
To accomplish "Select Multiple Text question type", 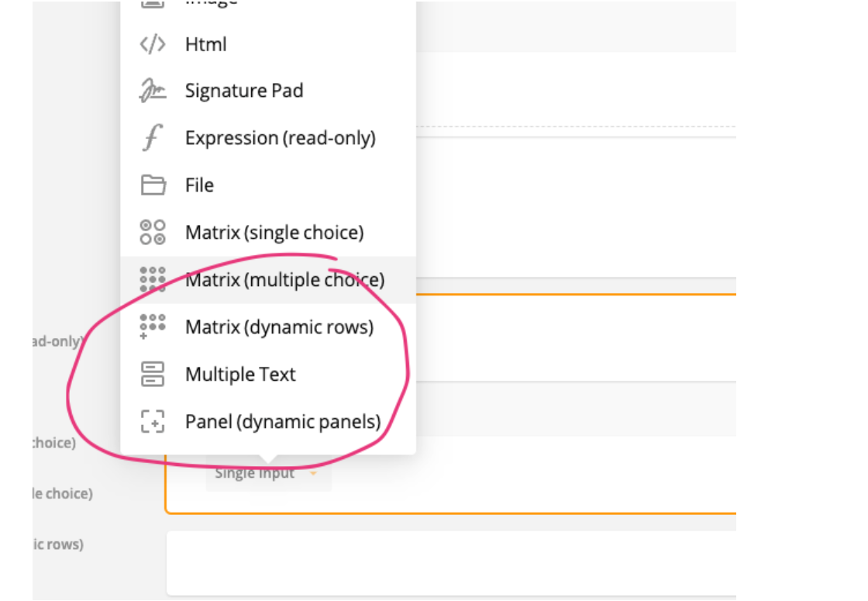I will tap(268, 375).
